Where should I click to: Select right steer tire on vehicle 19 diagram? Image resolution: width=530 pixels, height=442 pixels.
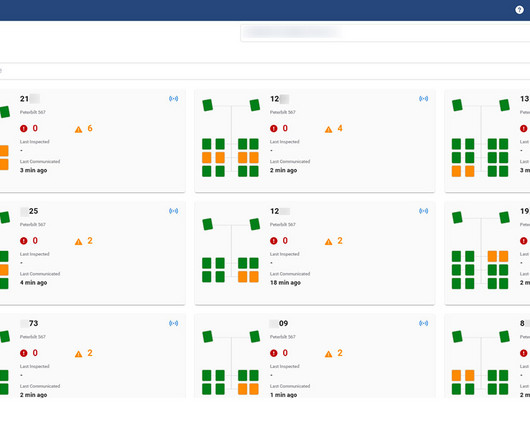[505, 217]
